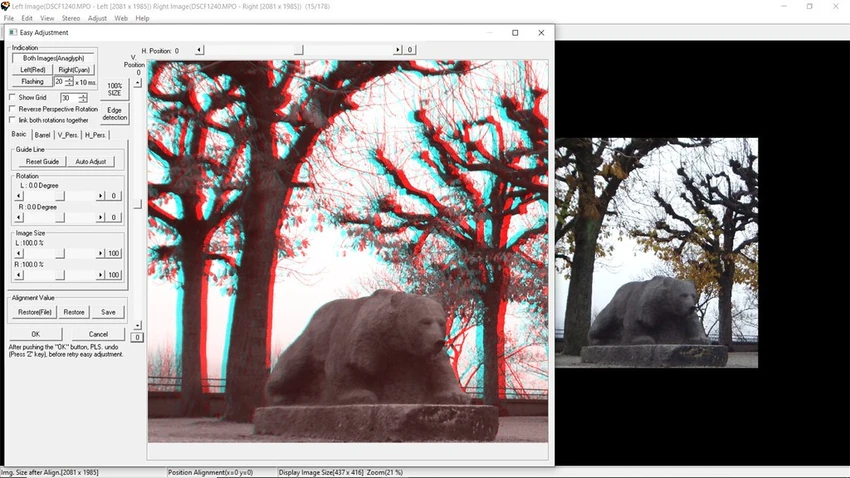Click right arrow of R image size slider

[100, 275]
